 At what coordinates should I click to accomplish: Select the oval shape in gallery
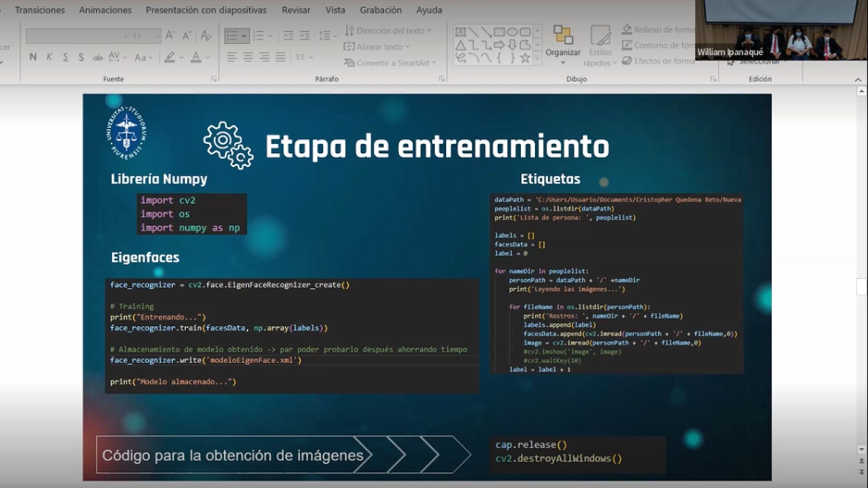[512, 32]
